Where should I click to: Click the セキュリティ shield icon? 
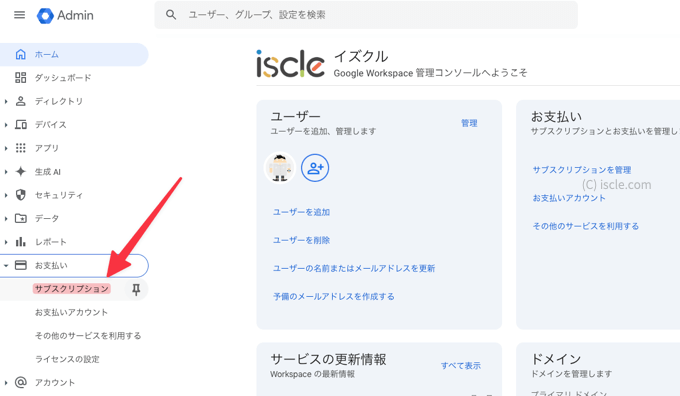(20, 195)
